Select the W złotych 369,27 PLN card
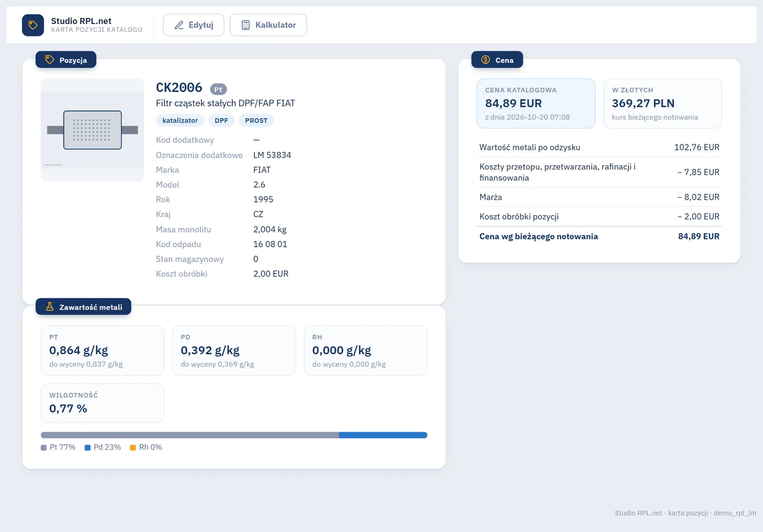The width and height of the screenshot is (763, 532). pyautogui.click(x=662, y=103)
